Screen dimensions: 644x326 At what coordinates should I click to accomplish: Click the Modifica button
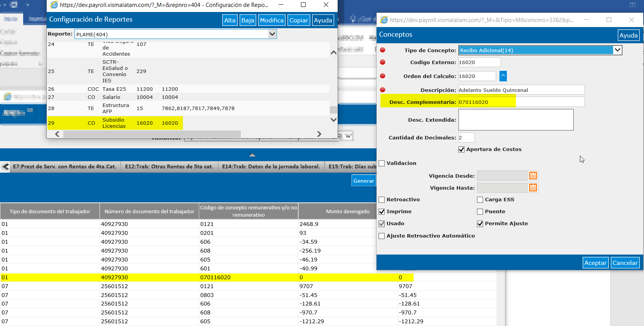(272, 20)
